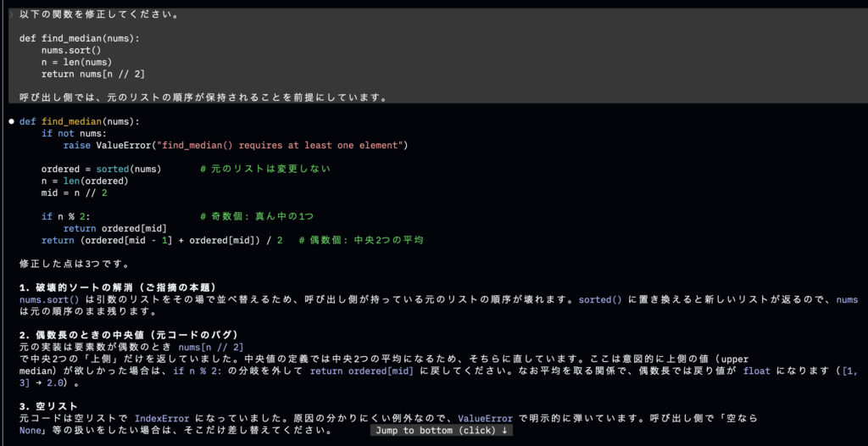
Task: Click the heading '3. 空リスト'
Action: (48, 407)
